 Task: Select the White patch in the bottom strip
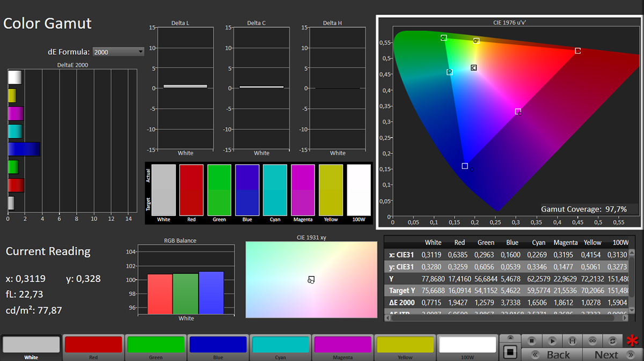pyautogui.click(x=31, y=345)
